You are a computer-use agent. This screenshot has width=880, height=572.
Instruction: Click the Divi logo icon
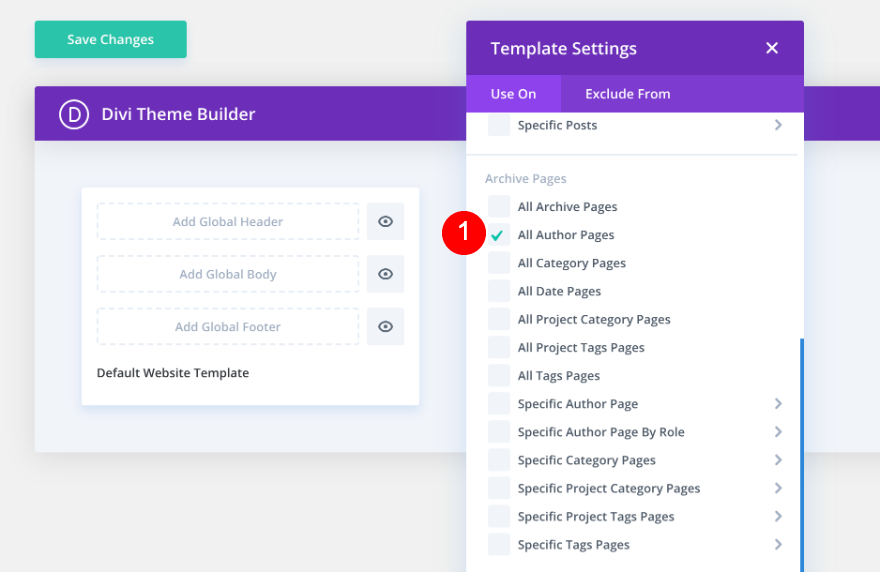coord(74,114)
